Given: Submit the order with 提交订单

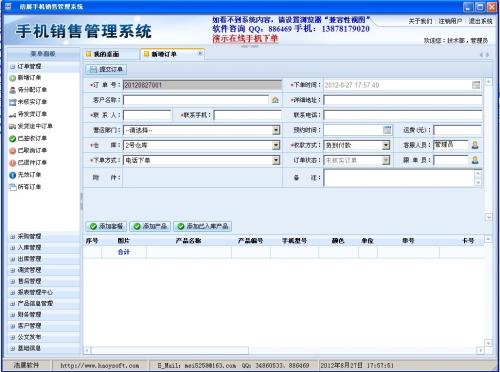Looking at the screenshot, I should point(106,69).
